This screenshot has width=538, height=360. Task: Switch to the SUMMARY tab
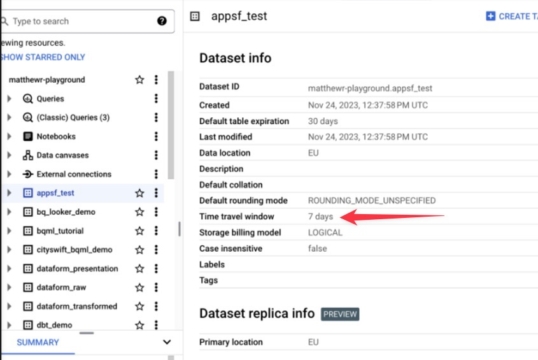pos(38,342)
